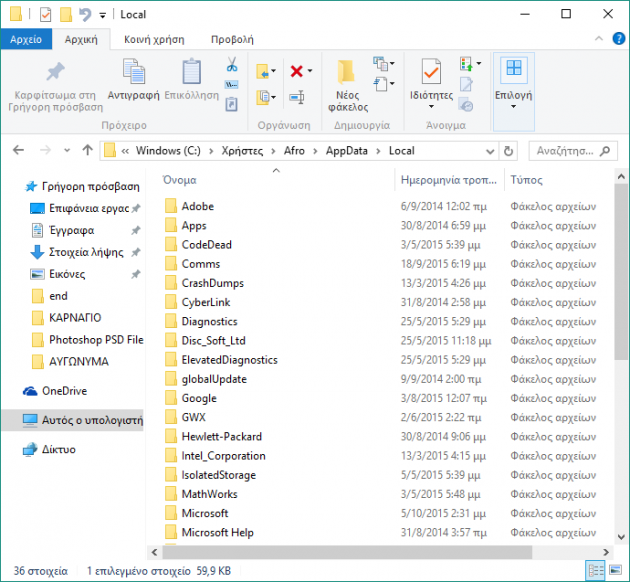Select OneDrive in the navigation pane
The width and height of the screenshot is (630, 582).
64,391
